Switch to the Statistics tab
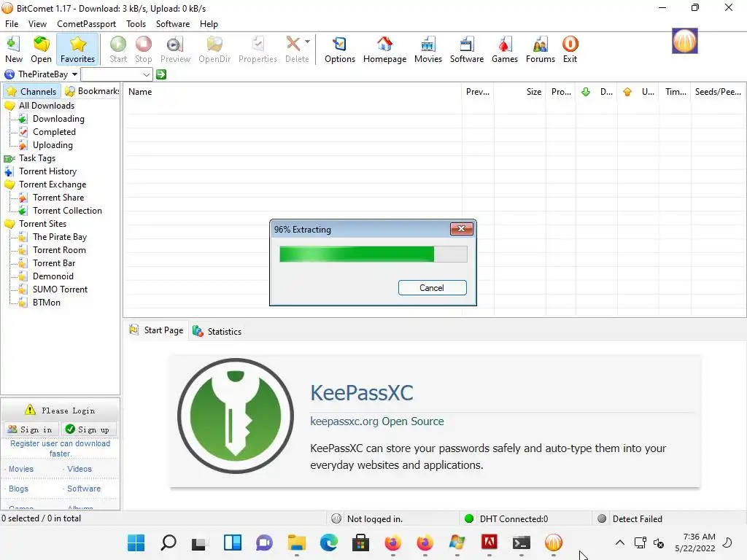This screenshot has height=560, width=747. tap(217, 332)
